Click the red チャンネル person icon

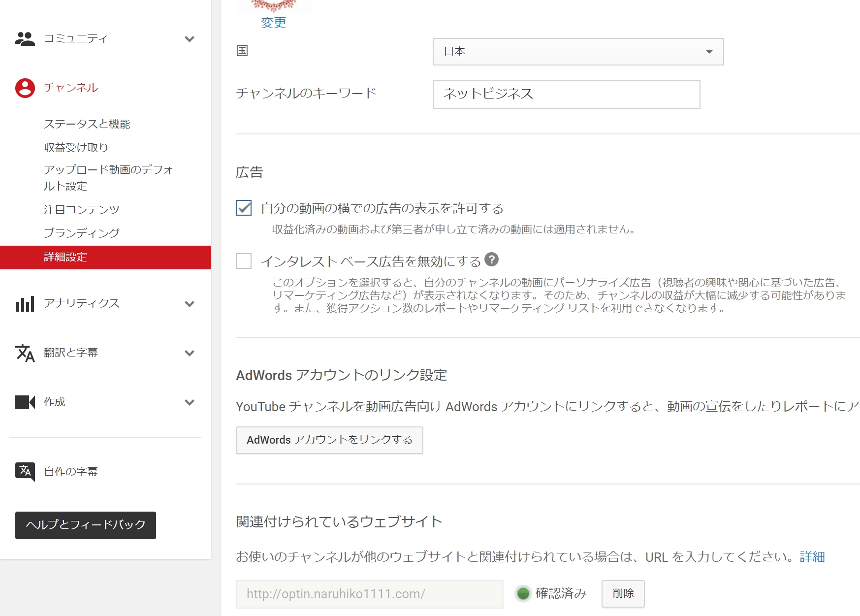[25, 88]
